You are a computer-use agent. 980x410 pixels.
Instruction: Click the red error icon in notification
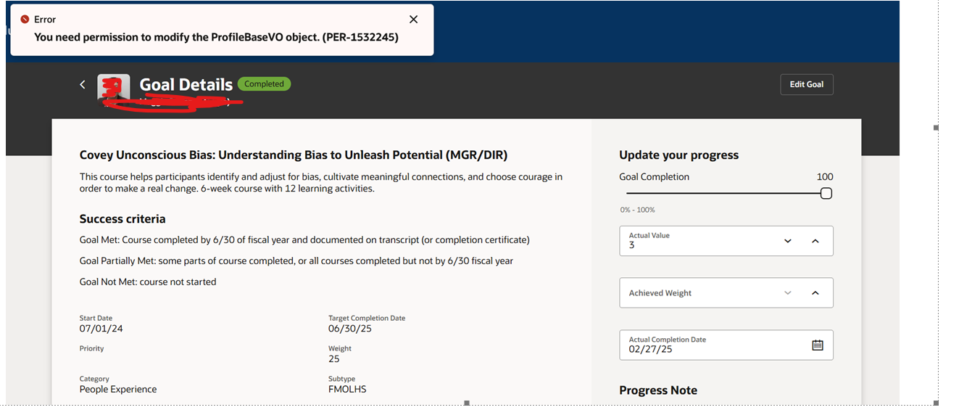tap(25, 20)
